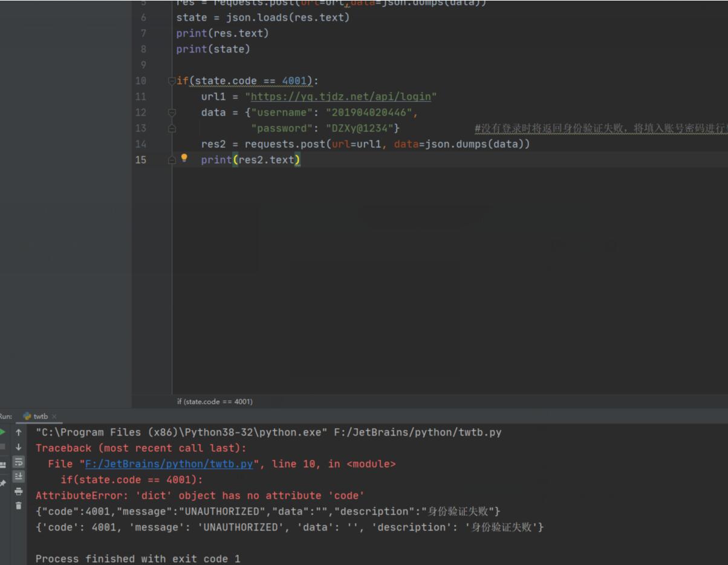The height and width of the screenshot is (565, 728).
Task: Select the twtb tab in Run panel
Action: (x=40, y=416)
